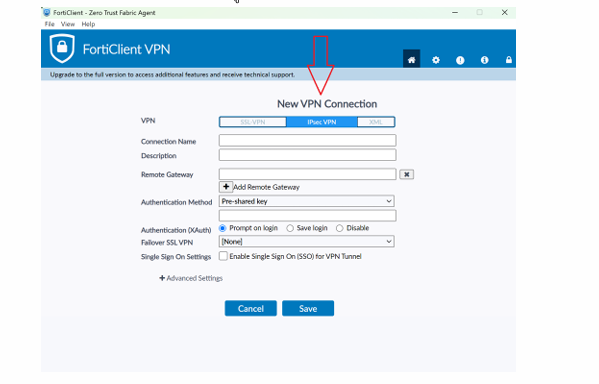
Task: Open the Help menu
Action: pos(88,24)
